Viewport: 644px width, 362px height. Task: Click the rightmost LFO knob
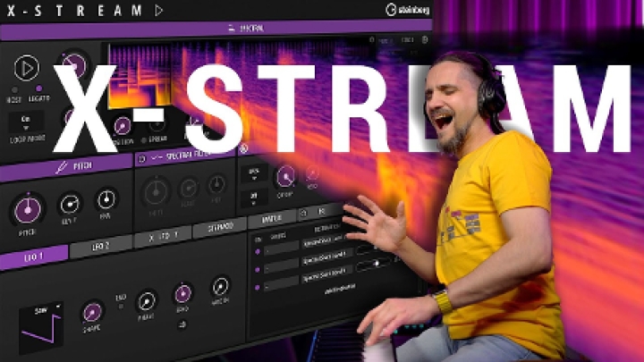[x=221, y=286]
